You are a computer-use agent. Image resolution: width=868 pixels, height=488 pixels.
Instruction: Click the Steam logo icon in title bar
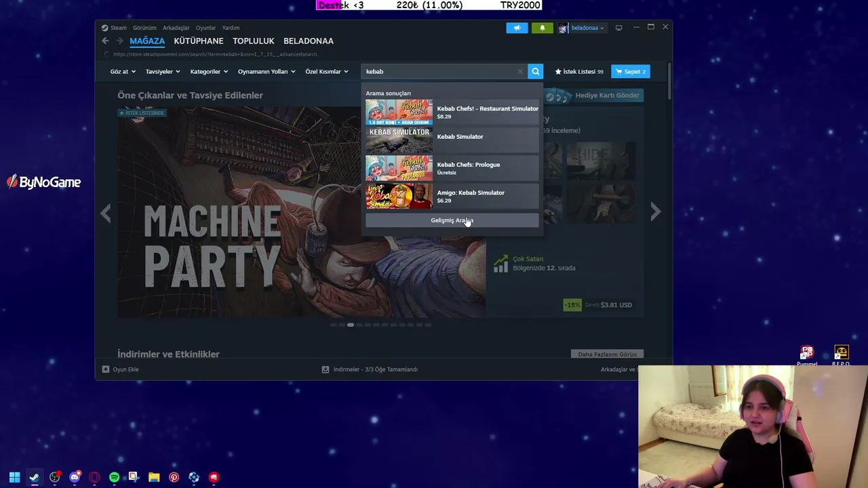[104, 28]
